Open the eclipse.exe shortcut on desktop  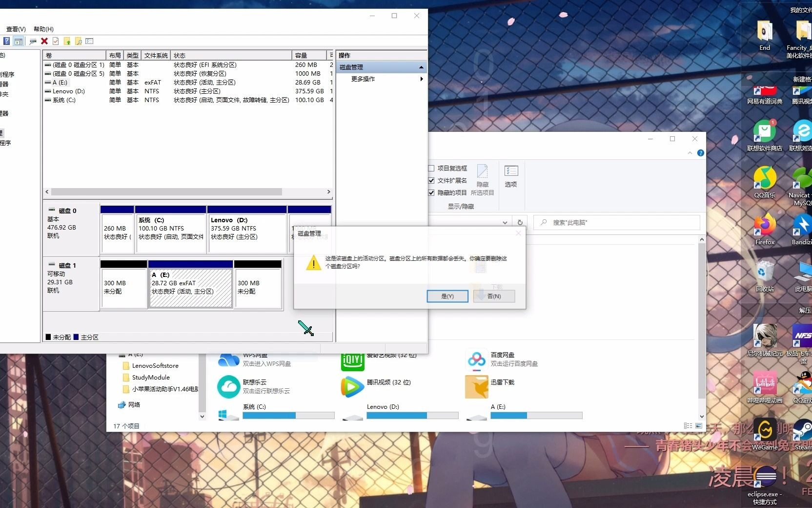tap(765, 485)
